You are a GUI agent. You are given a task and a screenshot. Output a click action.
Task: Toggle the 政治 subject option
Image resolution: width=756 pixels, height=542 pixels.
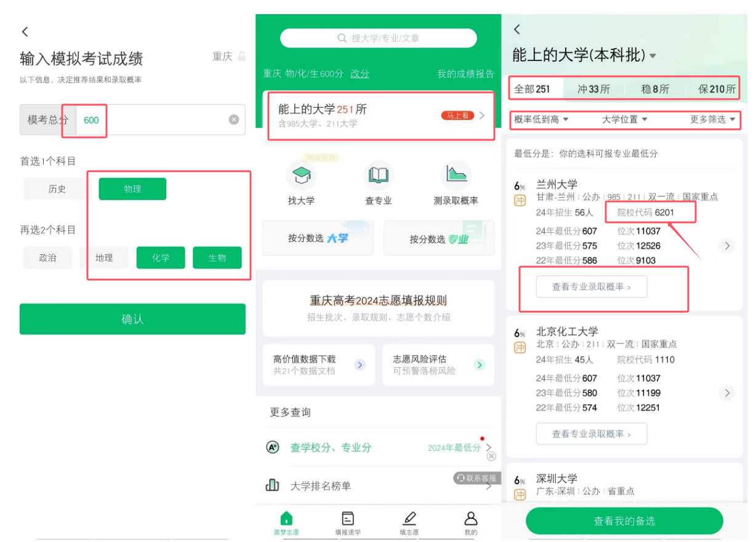pos(48,258)
